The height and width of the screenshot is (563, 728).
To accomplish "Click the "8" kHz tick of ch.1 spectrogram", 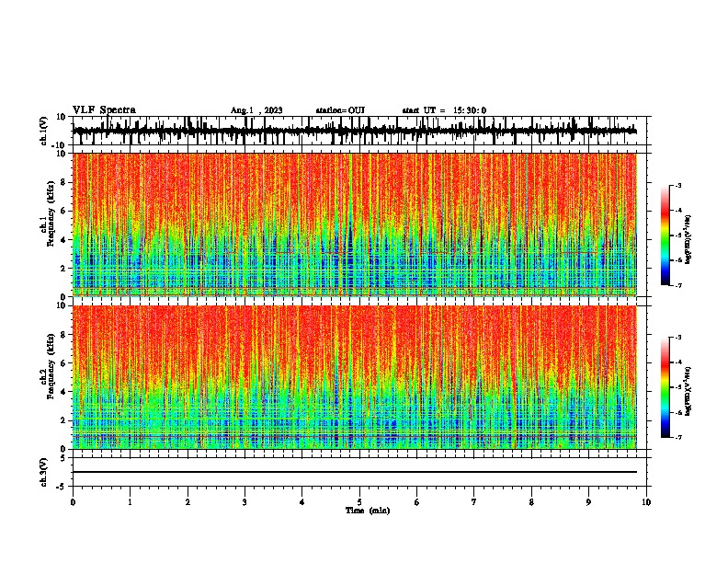I will (x=64, y=182).
